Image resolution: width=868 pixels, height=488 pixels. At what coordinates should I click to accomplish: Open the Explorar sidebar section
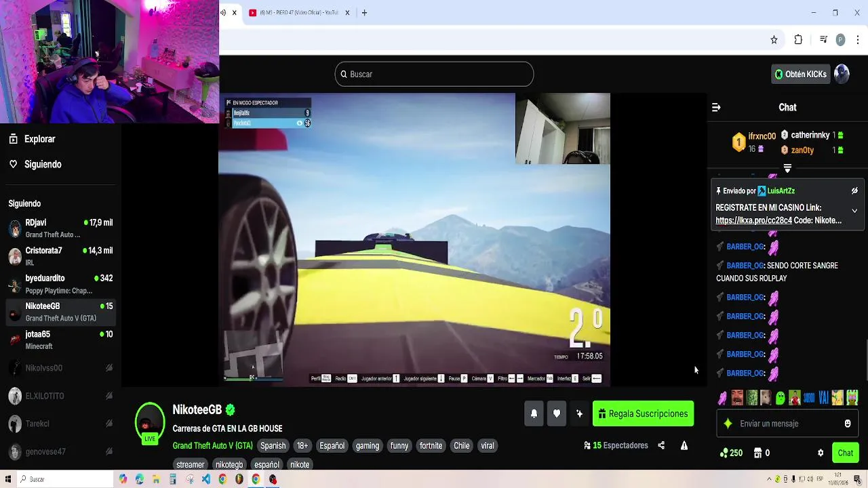(x=32, y=139)
